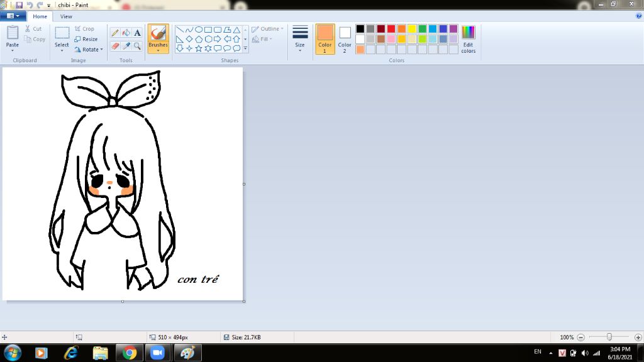Open Paint help button

(x=639, y=16)
